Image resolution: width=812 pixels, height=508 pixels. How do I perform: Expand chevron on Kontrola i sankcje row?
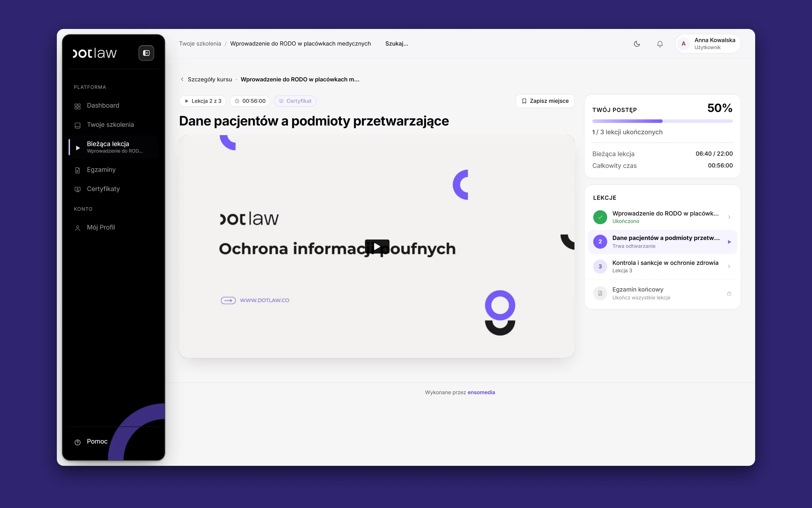coord(729,266)
